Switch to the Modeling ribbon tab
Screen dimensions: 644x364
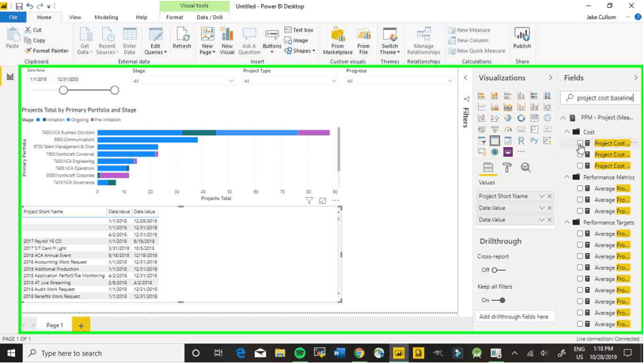[106, 17]
